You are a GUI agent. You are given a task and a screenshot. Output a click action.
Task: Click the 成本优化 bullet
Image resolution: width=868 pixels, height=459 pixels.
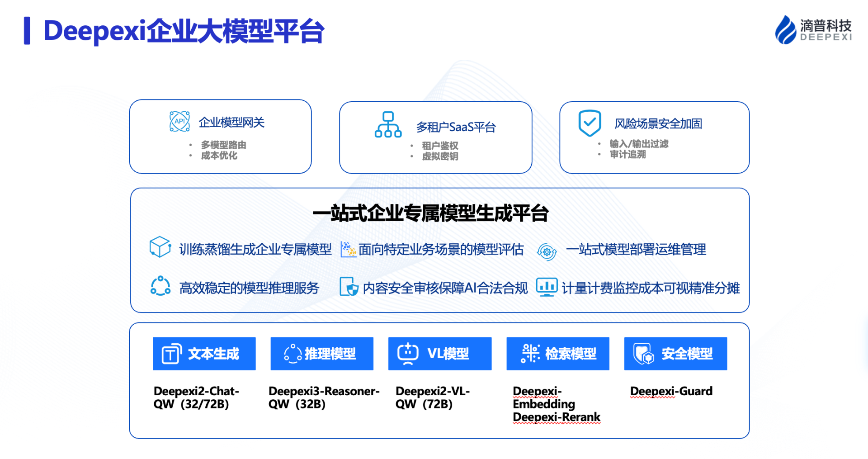219,156
